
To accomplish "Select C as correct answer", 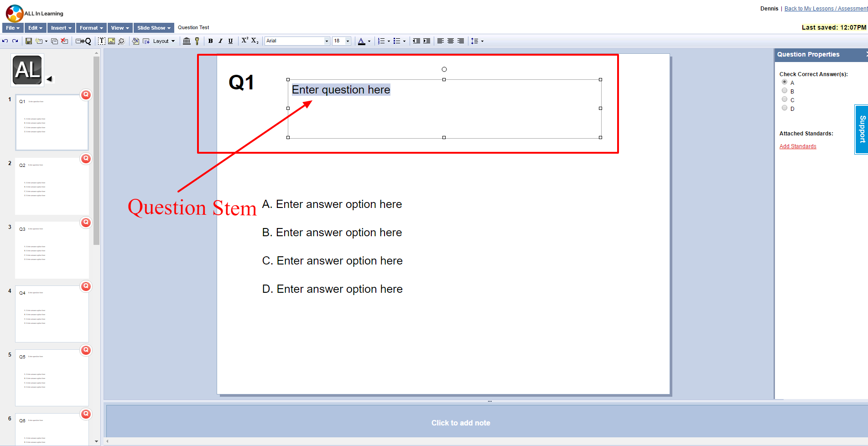I will click(785, 99).
